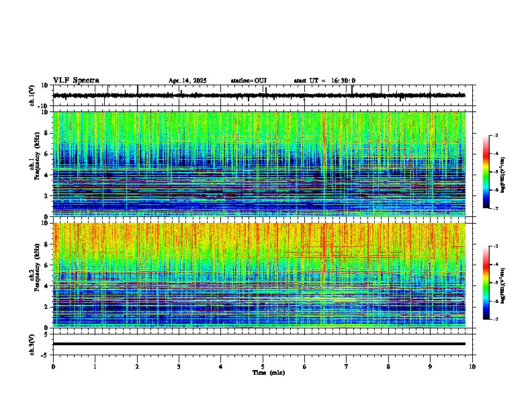The height and width of the screenshot is (411, 532).
Task: Click the ch.1 spectrogram color scale bar
Action: click(486, 172)
